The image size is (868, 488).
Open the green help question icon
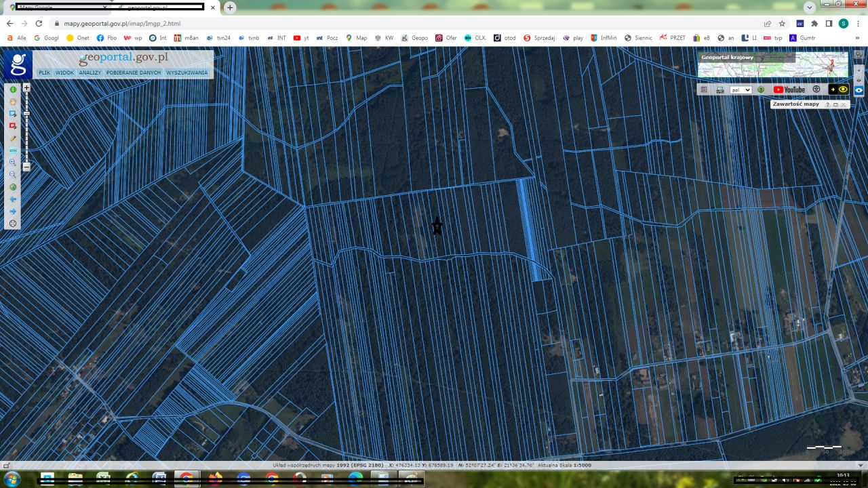coord(761,89)
